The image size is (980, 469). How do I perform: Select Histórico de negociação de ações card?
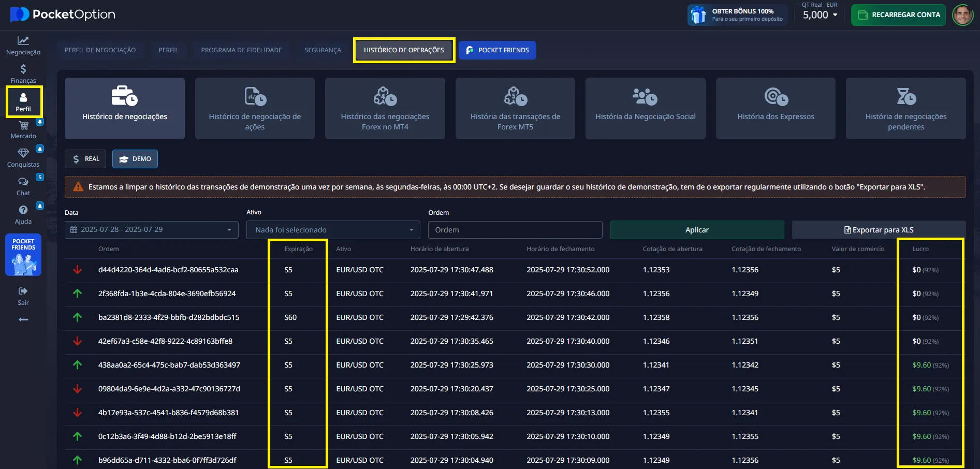pyautogui.click(x=255, y=108)
